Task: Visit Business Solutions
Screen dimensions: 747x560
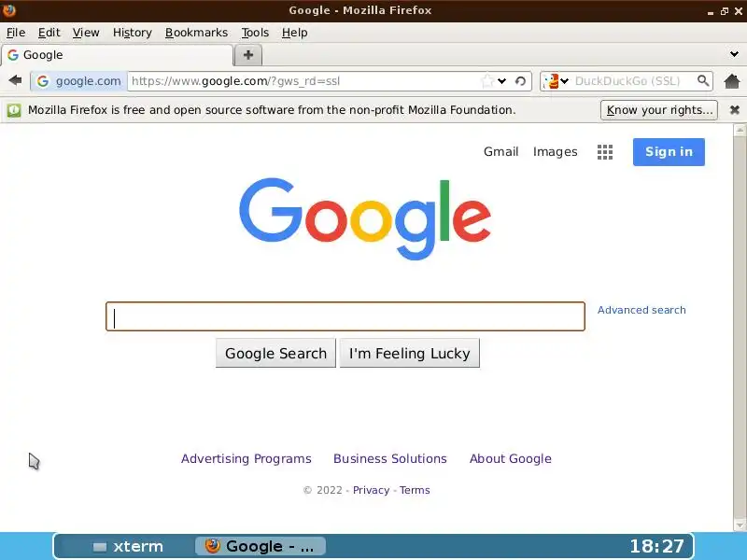Action: pos(390,458)
